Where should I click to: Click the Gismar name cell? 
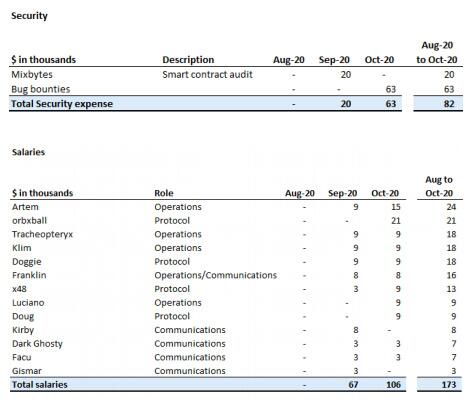point(27,371)
